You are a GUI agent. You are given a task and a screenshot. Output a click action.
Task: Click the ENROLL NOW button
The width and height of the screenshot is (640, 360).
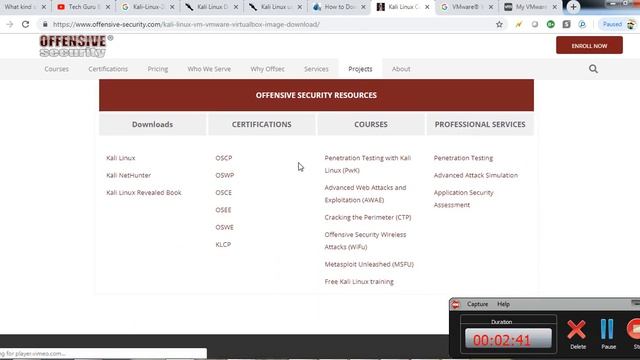(x=589, y=45)
